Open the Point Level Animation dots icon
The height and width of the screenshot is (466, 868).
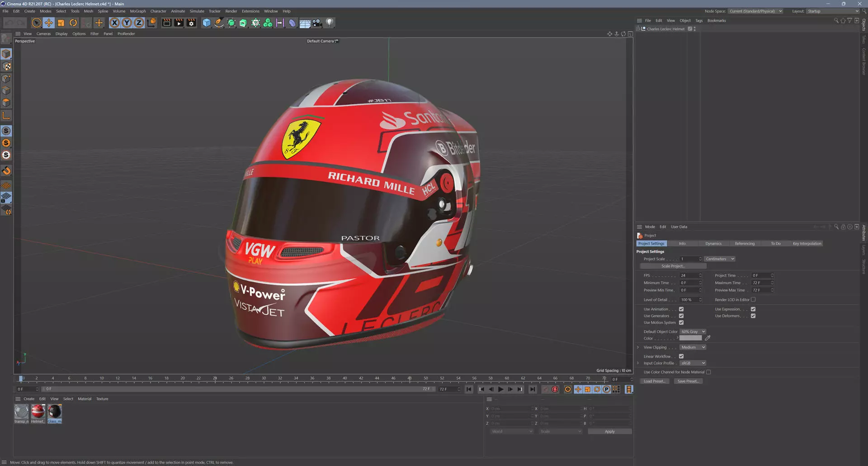tap(616, 389)
